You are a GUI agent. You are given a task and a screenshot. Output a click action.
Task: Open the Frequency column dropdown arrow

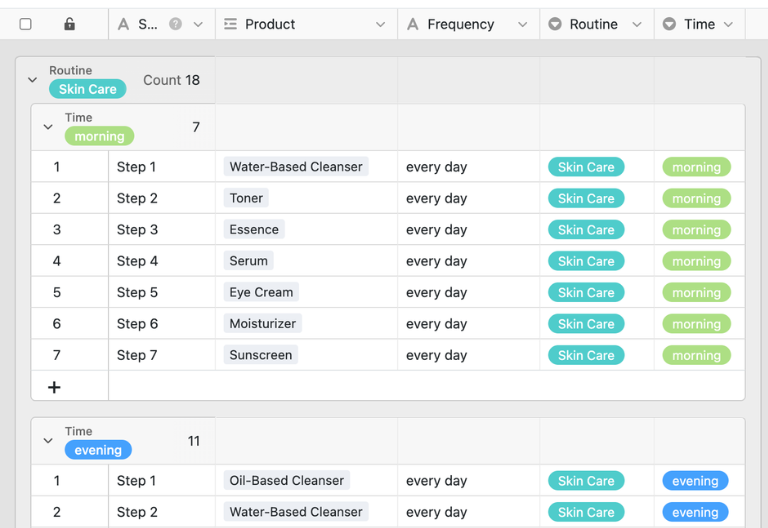[x=523, y=24]
